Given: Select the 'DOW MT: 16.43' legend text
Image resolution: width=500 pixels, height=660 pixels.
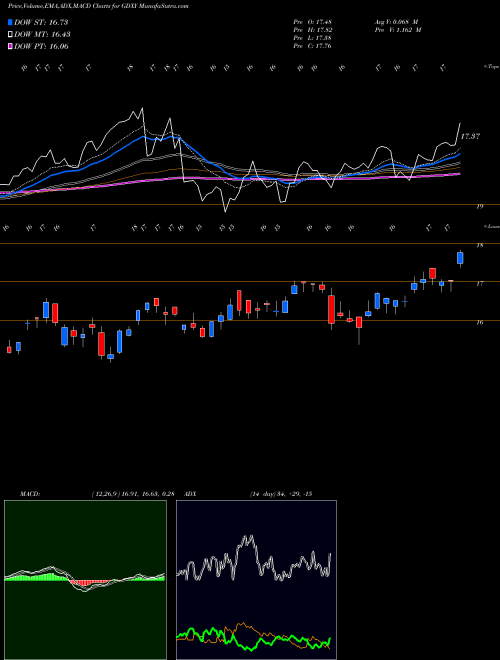Looking at the screenshot, I should point(42,35).
